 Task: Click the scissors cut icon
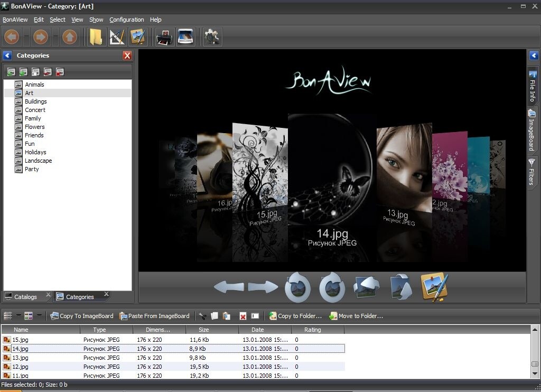pos(202,316)
